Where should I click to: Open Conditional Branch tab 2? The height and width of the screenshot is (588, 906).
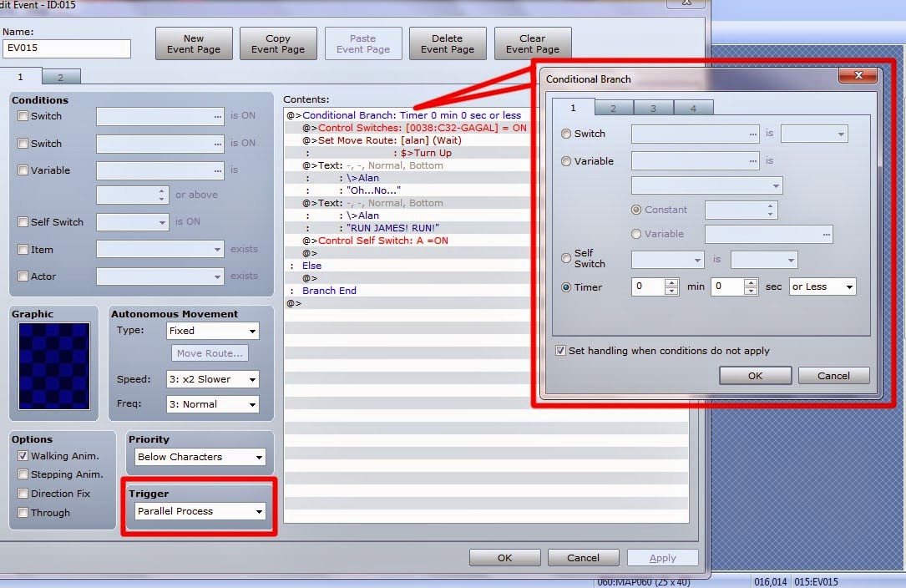click(x=614, y=108)
